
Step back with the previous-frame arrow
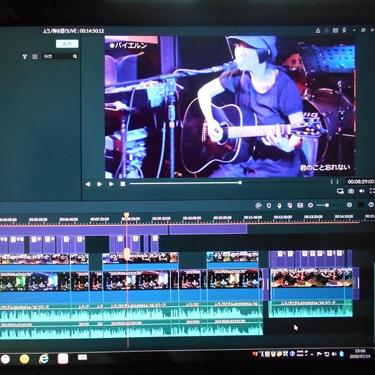point(88,184)
